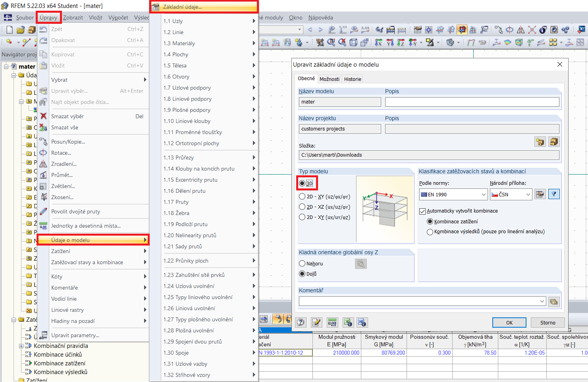
Task: Switch to the Historie tab
Action: (x=353, y=79)
